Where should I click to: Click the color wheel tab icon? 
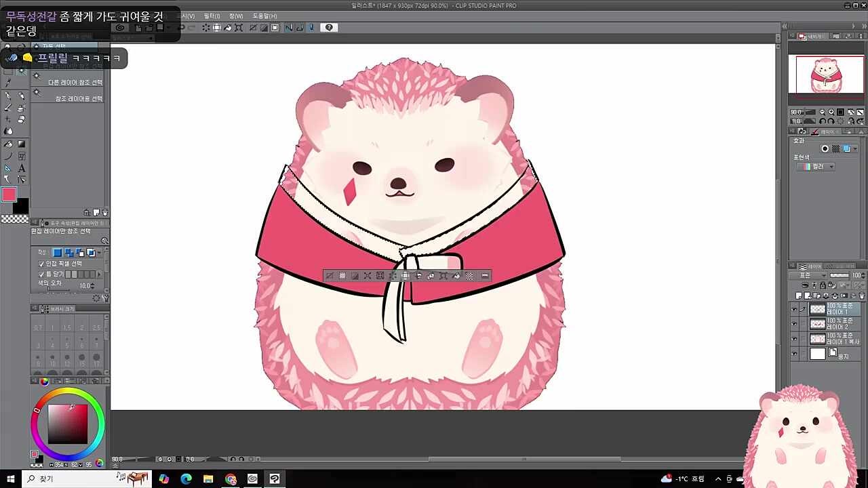tap(44, 382)
